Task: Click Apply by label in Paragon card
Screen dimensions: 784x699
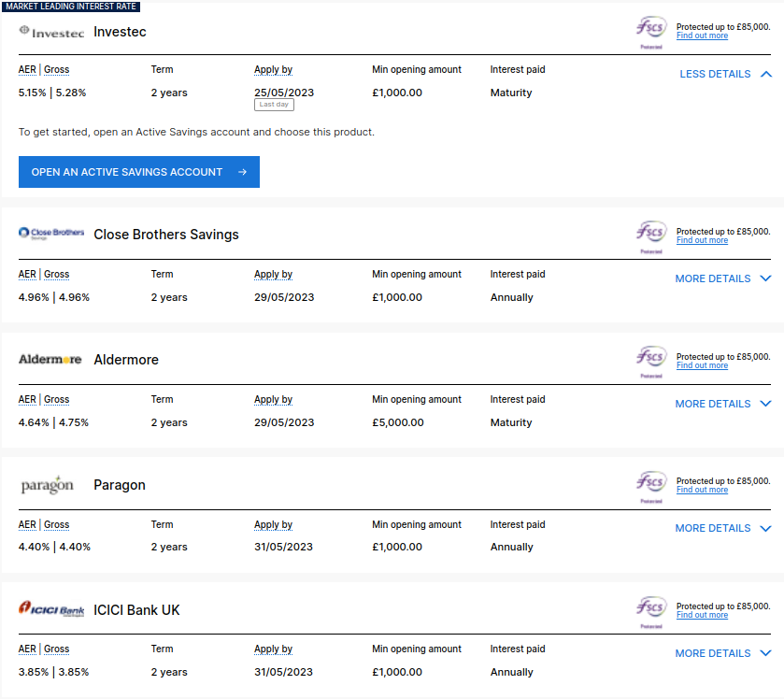Action: (x=273, y=524)
